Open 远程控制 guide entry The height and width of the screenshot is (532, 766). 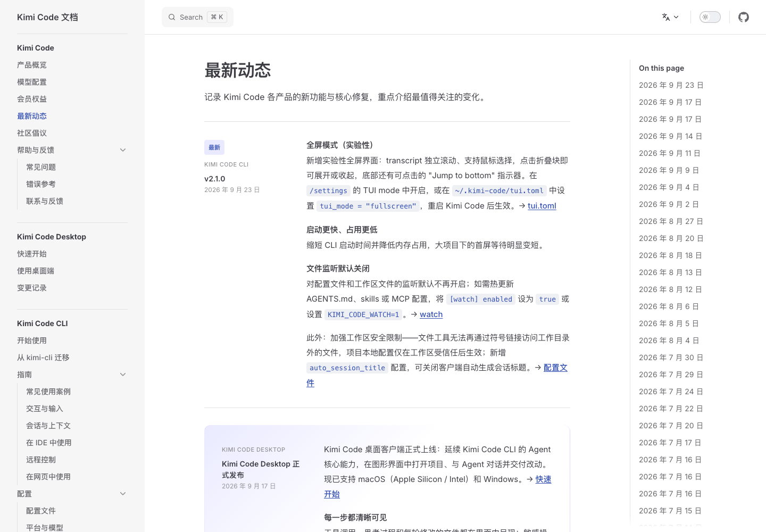[41, 460]
